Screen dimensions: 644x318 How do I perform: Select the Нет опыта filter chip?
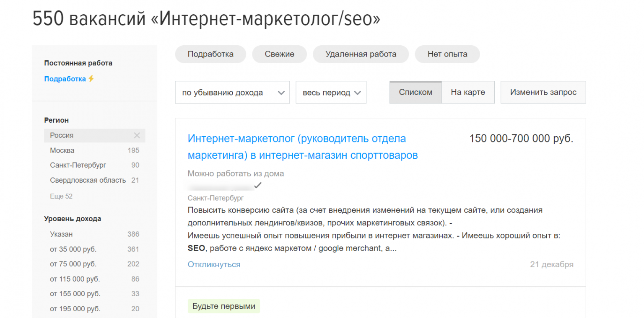pos(447,54)
